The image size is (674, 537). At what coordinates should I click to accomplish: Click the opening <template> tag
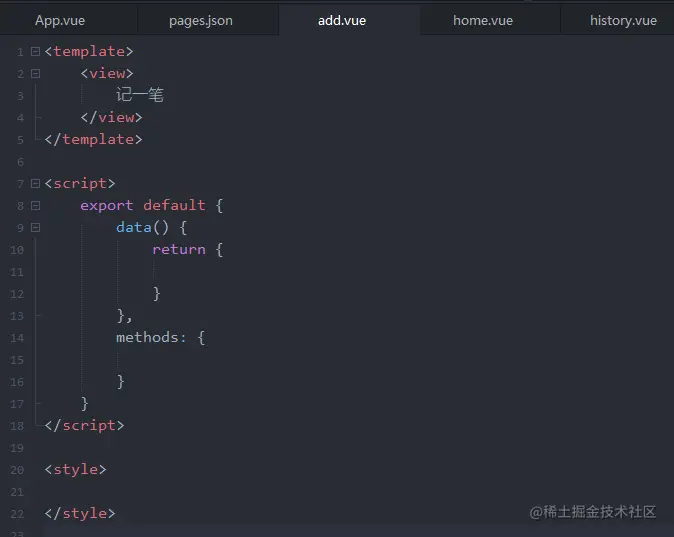click(x=89, y=52)
